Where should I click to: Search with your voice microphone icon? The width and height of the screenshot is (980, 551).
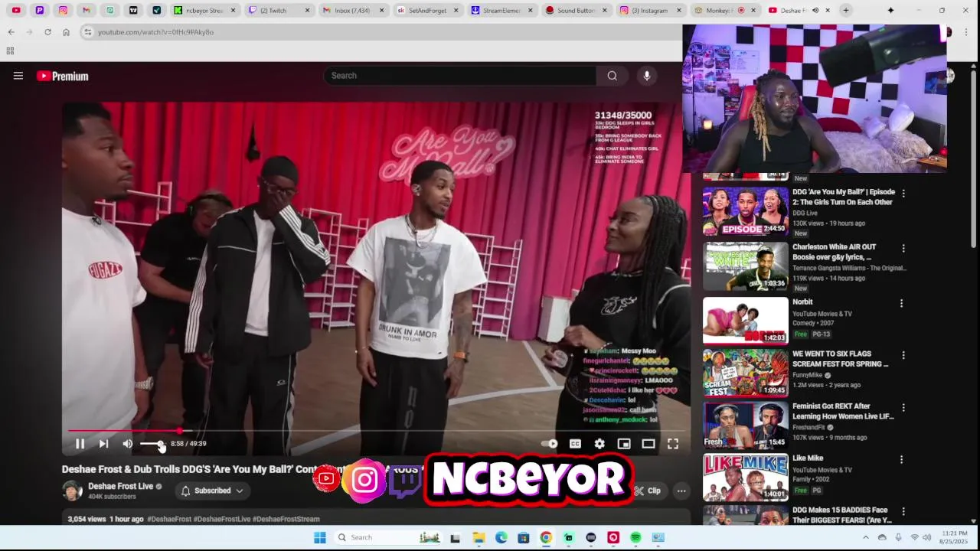tap(647, 76)
